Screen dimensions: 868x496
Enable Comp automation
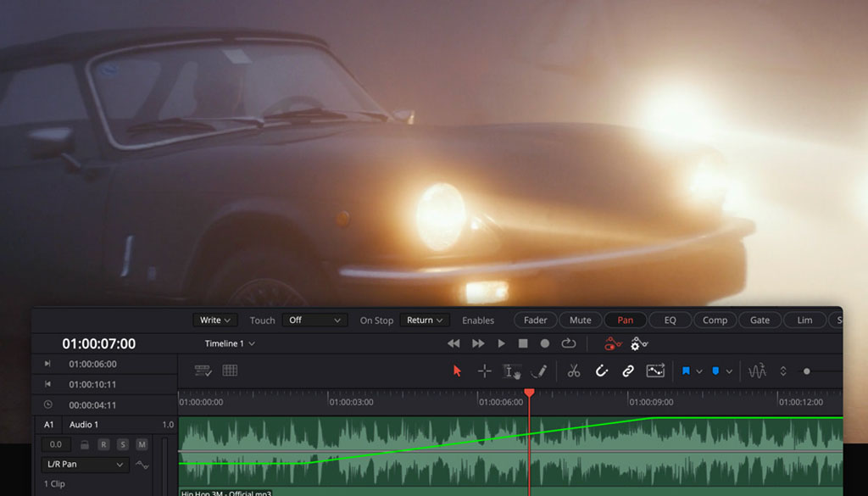coord(715,320)
